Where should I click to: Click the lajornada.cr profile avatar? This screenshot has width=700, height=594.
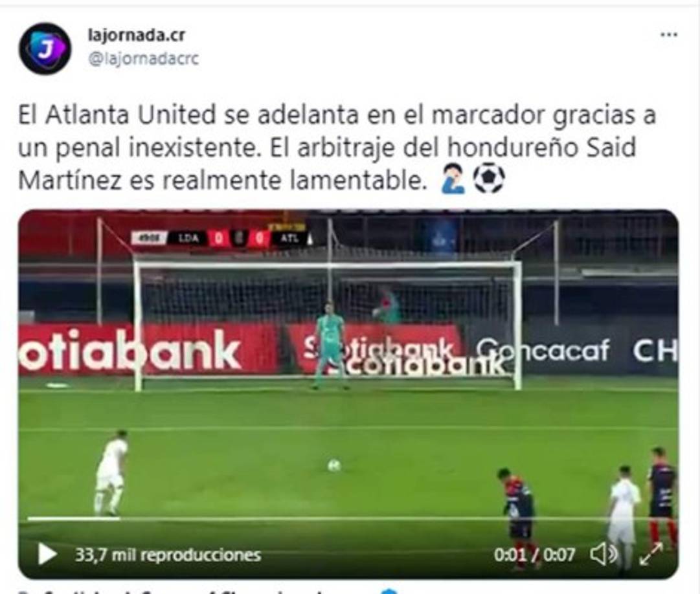coord(45,48)
